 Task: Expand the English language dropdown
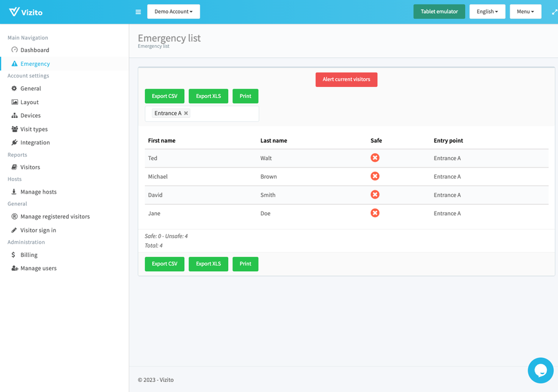point(487,12)
